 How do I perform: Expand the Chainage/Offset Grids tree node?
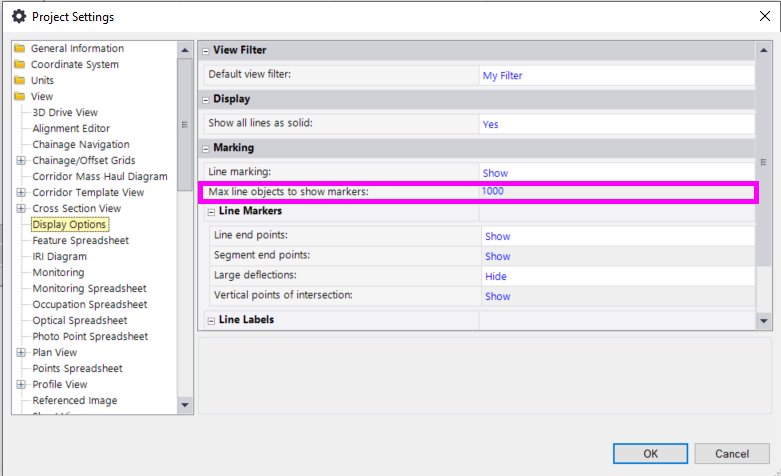coord(21,160)
